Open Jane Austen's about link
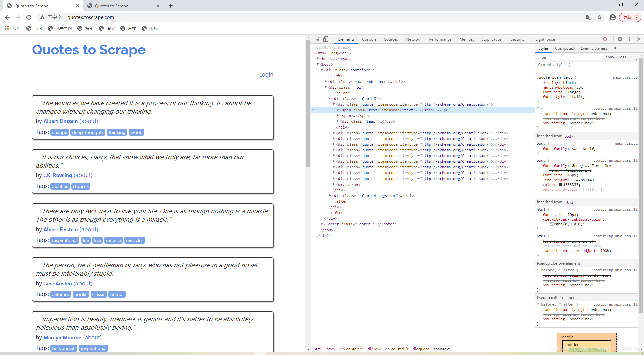Image resolution: width=644 pixels, height=355 pixels. pyautogui.click(x=83, y=283)
